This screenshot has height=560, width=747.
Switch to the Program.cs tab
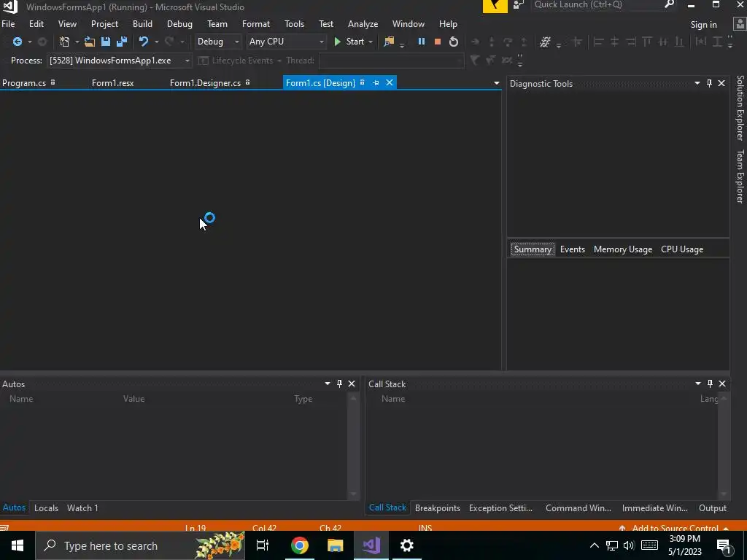point(24,83)
